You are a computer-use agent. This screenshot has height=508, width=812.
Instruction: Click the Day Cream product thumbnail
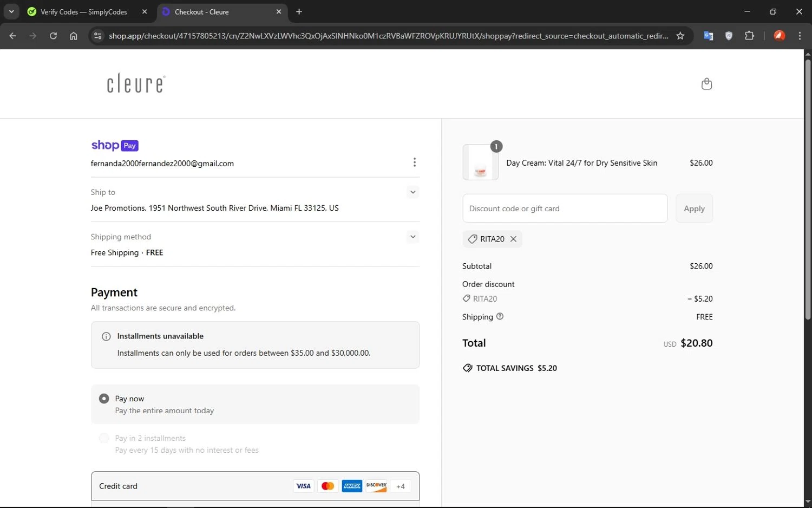[x=481, y=162]
